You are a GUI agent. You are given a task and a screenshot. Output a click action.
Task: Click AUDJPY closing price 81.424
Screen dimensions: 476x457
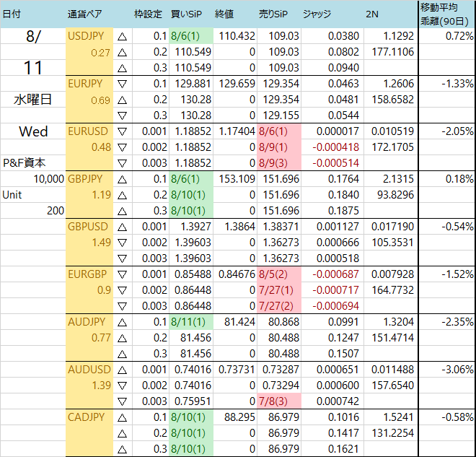[x=239, y=322]
